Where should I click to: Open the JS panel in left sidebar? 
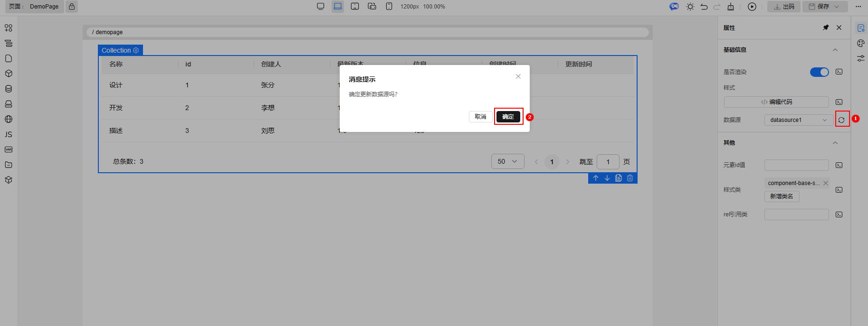coord(9,134)
